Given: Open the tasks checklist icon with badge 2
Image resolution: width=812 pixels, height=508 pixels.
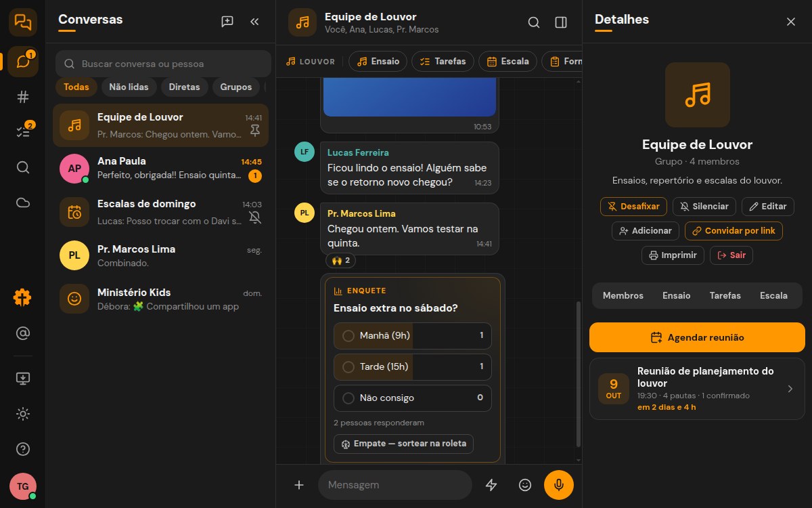Looking at the screenshot, I should (23, 132).
